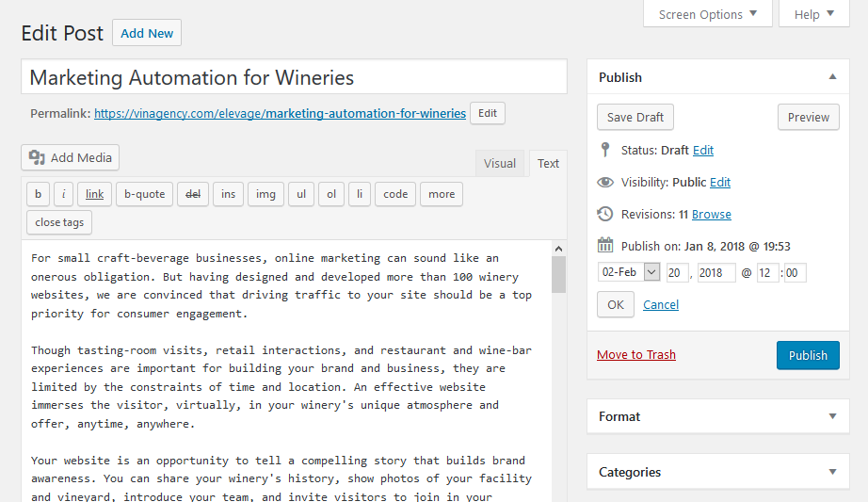868x502 pixels.
Task: Insert a del strikethrough tag
Action: tap(193, 194)
